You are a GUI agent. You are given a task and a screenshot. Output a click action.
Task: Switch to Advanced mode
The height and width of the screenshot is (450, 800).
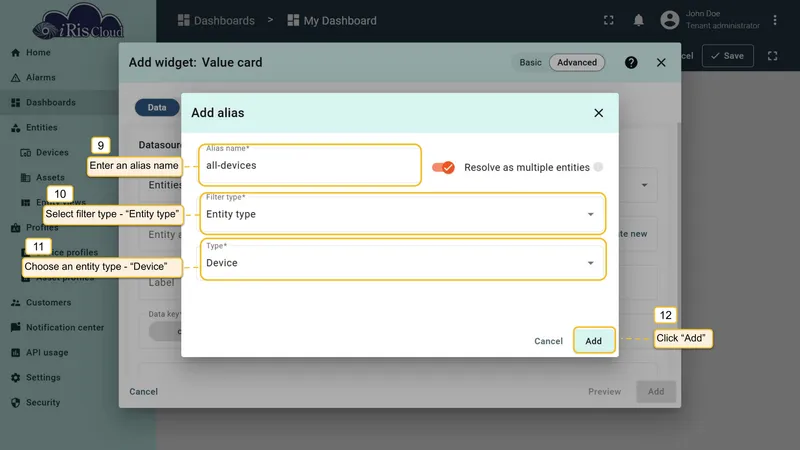tap(577, 62)
